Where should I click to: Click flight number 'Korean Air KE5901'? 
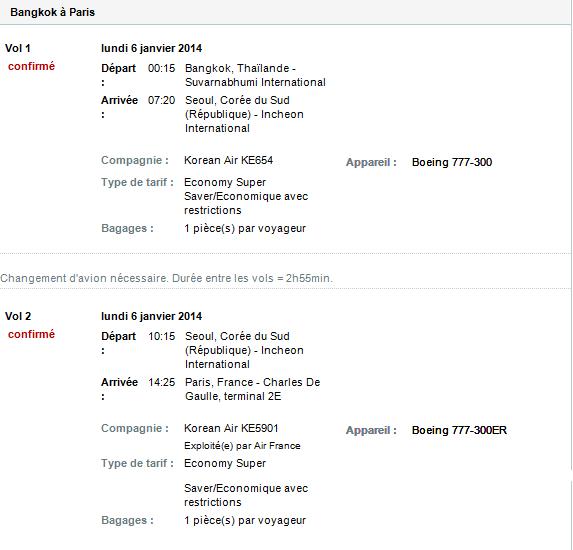click(231, 428)
